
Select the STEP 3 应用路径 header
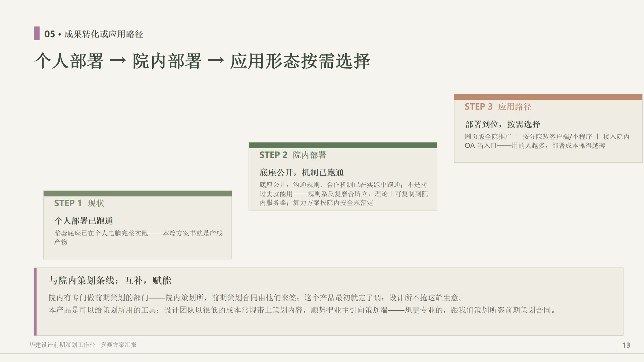click(x=498, y=107)
